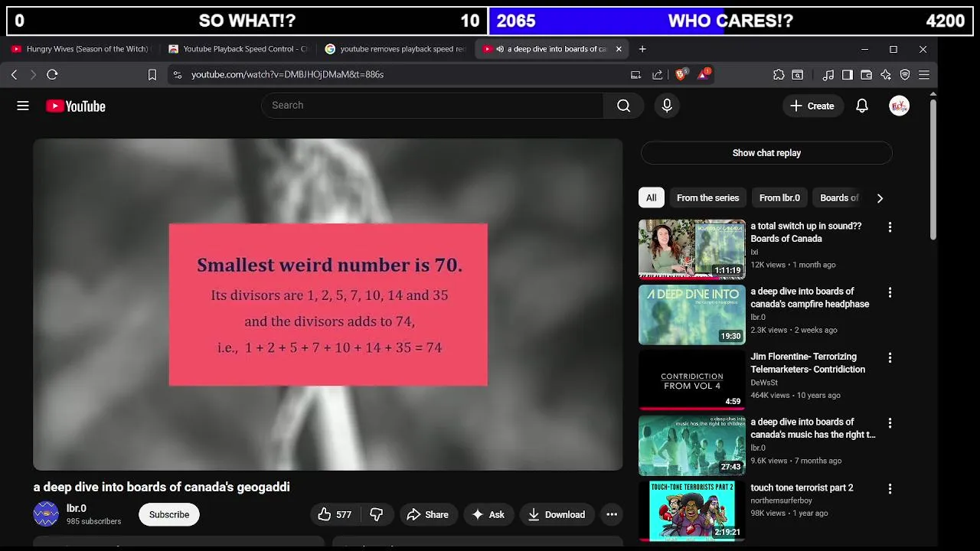980x551 pixels.
Task: Open Brave VPN shield icon
Action: (905, 74)
